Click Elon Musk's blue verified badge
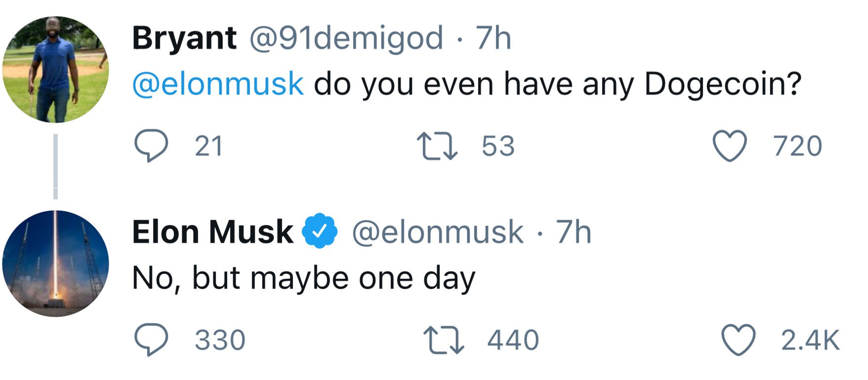This screenshot has width=868, height=380. pos(320,231)
